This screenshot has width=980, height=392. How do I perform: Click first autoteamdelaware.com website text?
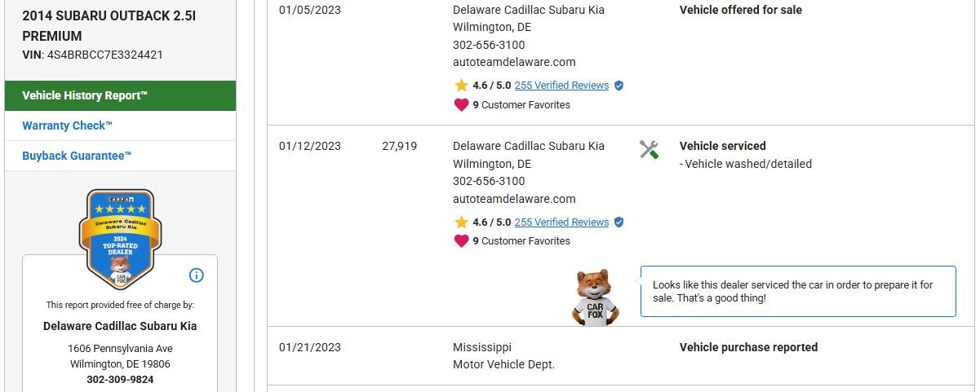coord(514,62)
